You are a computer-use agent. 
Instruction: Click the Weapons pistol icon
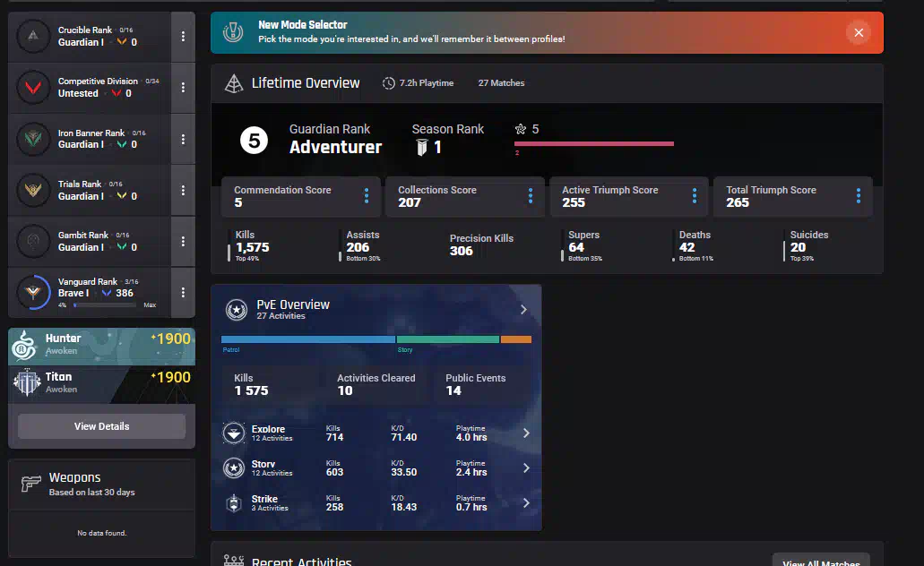(x=30, y=484)
